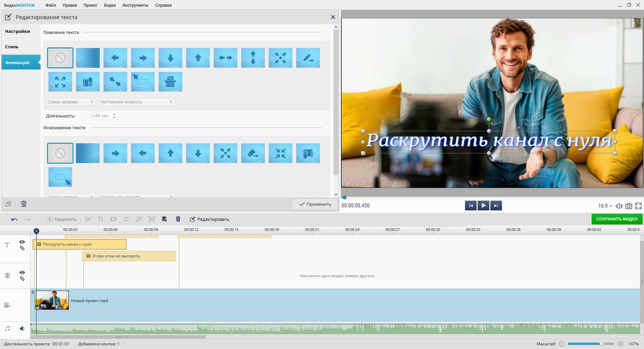Zoom in timeline with plus button

point(620,344)
